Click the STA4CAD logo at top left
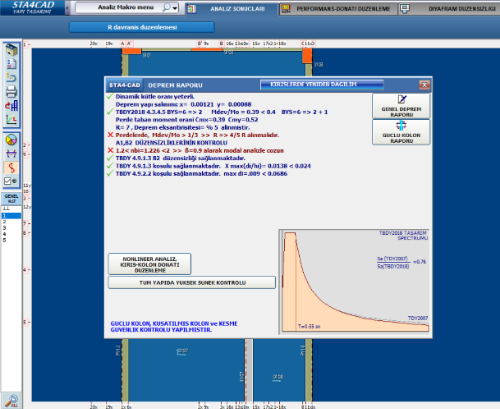500x409 pixels. coord(33,7)
